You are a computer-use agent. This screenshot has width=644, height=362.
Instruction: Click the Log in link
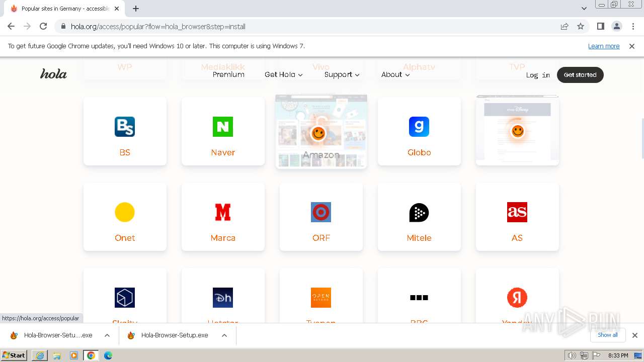538,75
